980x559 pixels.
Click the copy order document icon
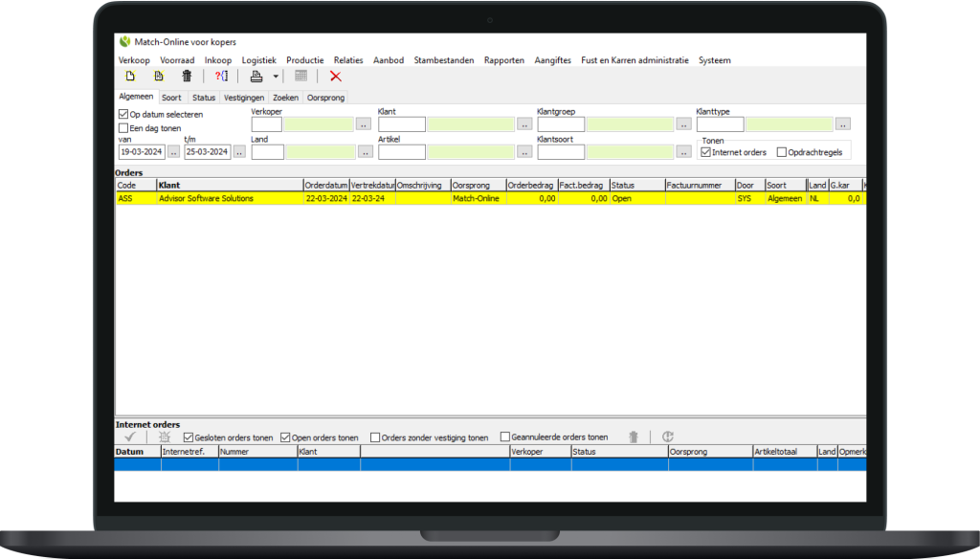click(159, 77)
